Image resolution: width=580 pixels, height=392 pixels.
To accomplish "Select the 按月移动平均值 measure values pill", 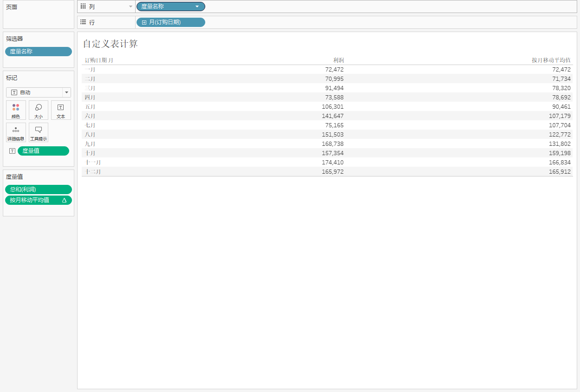I will point(39,200).
